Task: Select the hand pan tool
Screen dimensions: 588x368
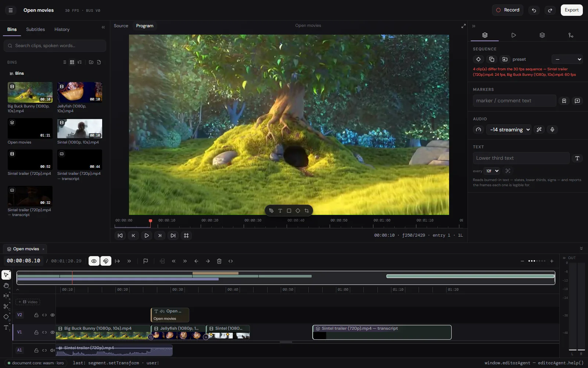Action: point(6,285)
